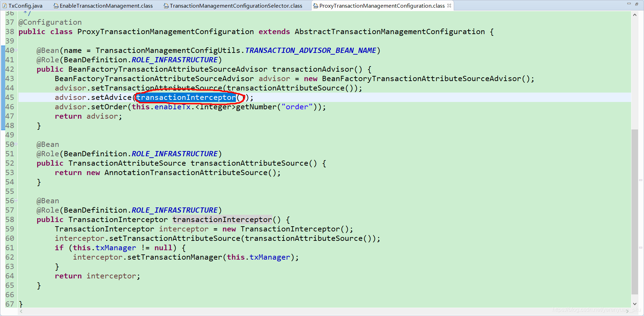Click AnnotationTransactionAttributeSource on line 53
This screenshot has width=644, height=316.
pyautogui.click(x=186, y=173)
